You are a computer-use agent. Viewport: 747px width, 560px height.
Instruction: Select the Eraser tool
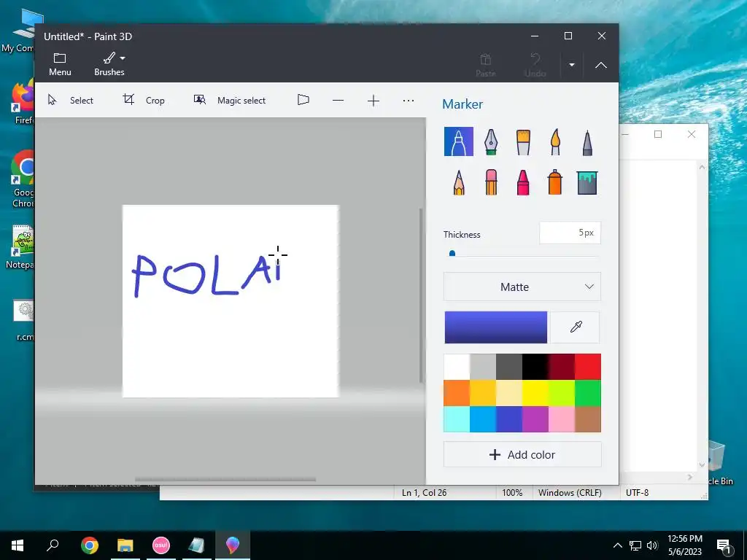[491, 182]
